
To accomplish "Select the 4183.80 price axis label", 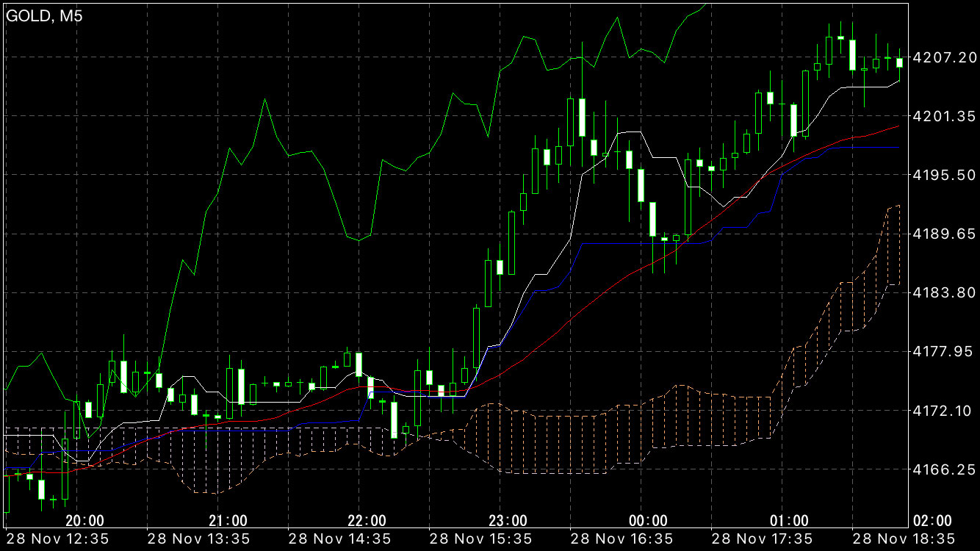I will point(943,293).
